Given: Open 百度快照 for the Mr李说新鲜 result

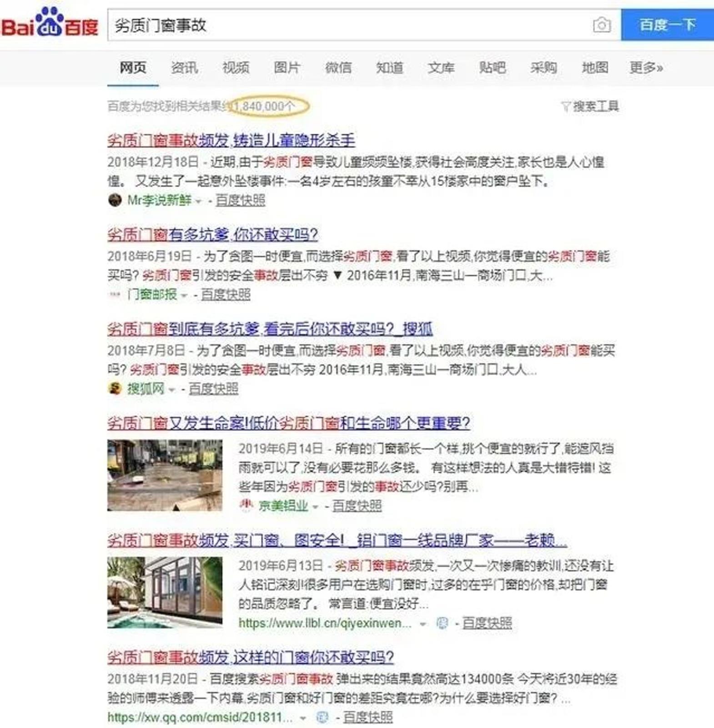Looking at the screenshot, I should click(x=241, y=200).
